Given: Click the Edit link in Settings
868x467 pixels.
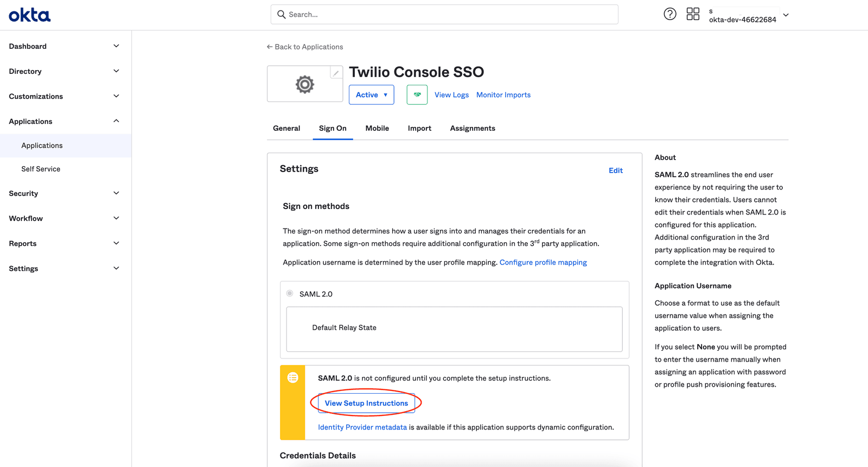Looking at the screenshot, I should (x=615, y=171).
